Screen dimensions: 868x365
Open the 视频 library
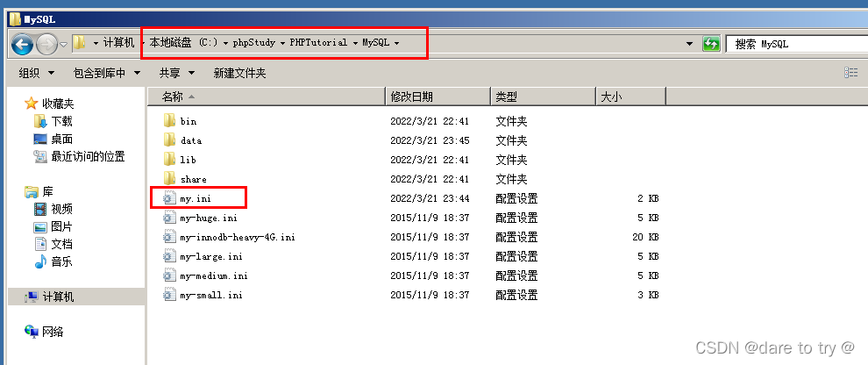[x=62, y=209]
